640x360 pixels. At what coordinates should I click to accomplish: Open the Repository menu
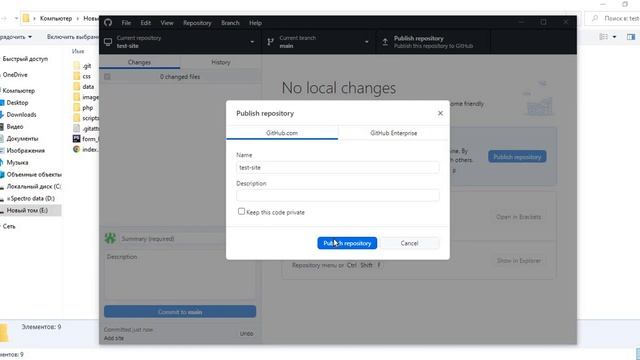(x=197, y=23)
